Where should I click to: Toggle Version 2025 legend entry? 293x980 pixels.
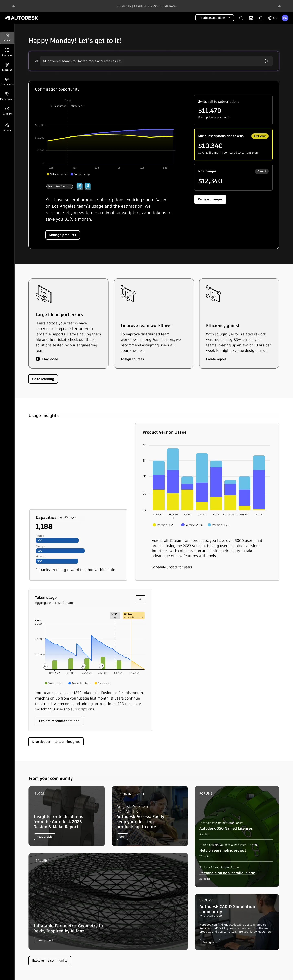point(218,525)
